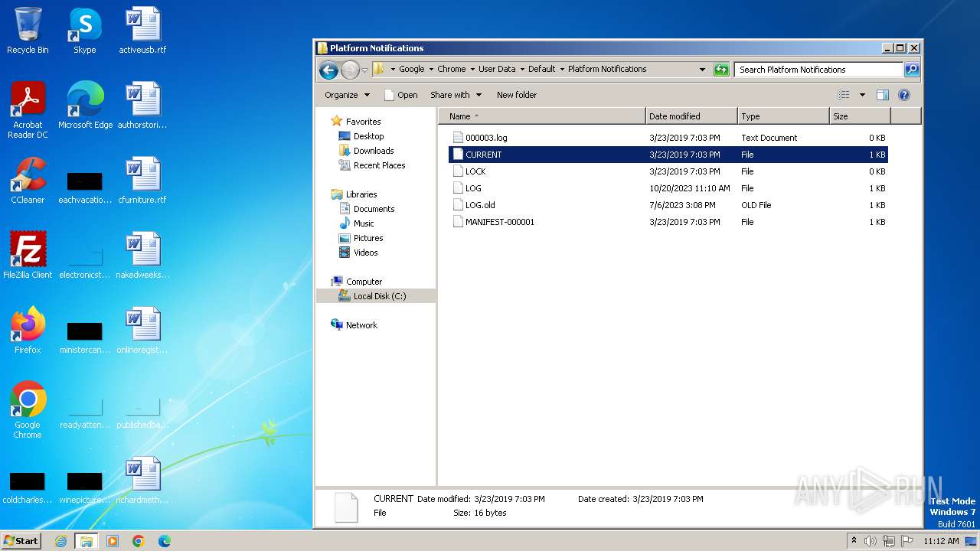Click the Google Chrome desktop shortcut

28,410
